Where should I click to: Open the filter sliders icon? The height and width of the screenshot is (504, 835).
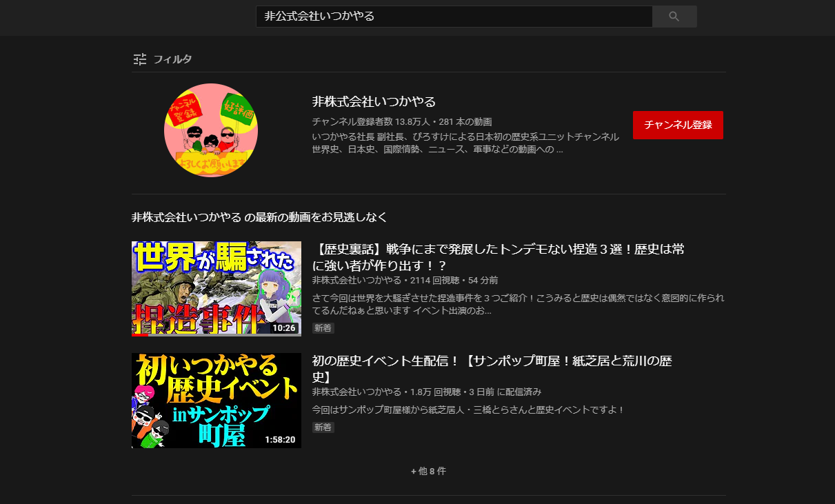pos(140,59)
